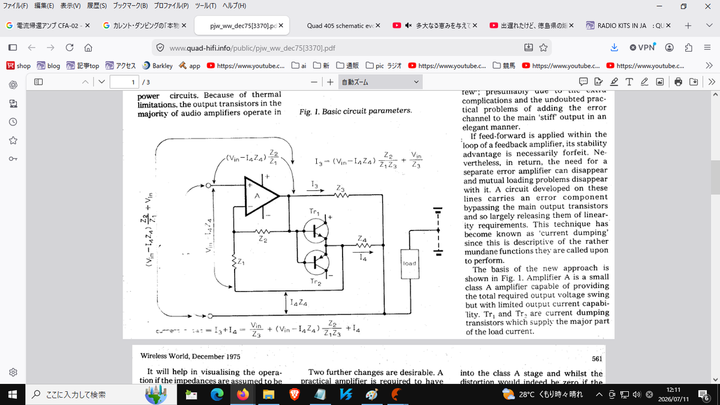This screenshot has width=720, height=405.
Task: Open a new browser tab
Action: 688,26
